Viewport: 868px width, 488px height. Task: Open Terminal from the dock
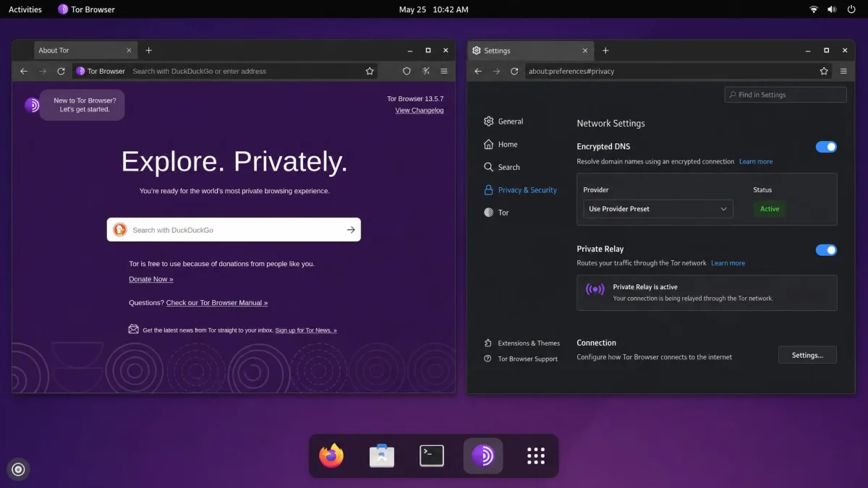[x=432, y=455]
